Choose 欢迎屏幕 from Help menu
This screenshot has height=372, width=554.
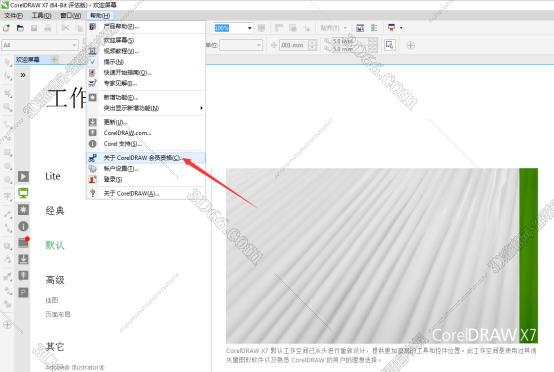pyautogui.click(x=146, y=40)
